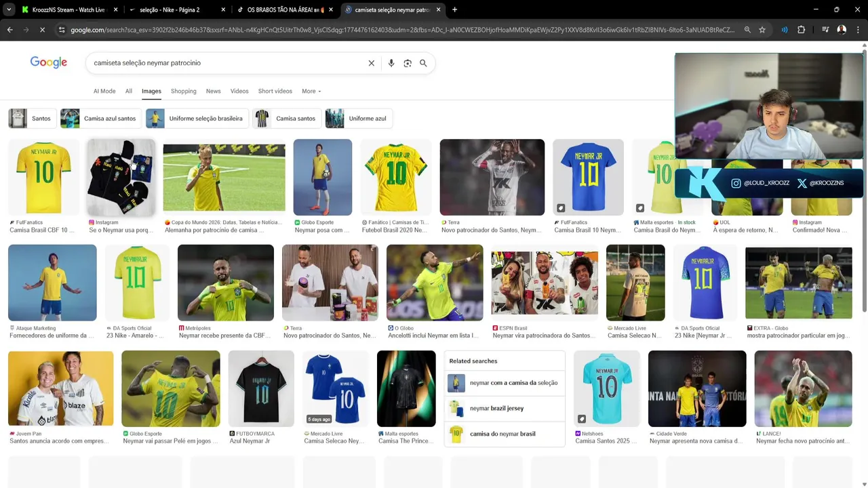Open Copa do Mundo 2026 image result
Image resolution: width=868 pixels, height=488 pixels.
click(x=224, y=177)
